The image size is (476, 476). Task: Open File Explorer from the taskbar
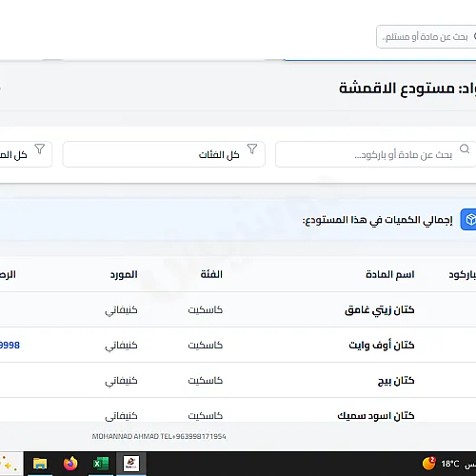tap(40, 464)
